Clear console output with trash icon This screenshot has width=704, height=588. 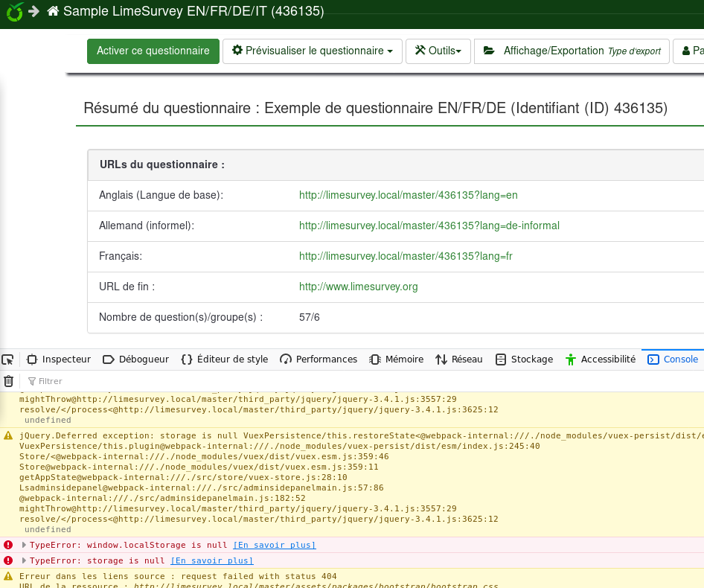(8, 381)
